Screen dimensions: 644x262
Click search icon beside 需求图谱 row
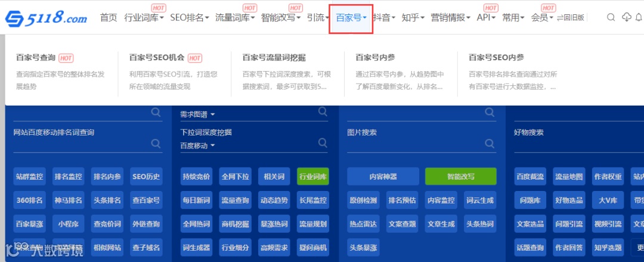click(x=323, y=112)
